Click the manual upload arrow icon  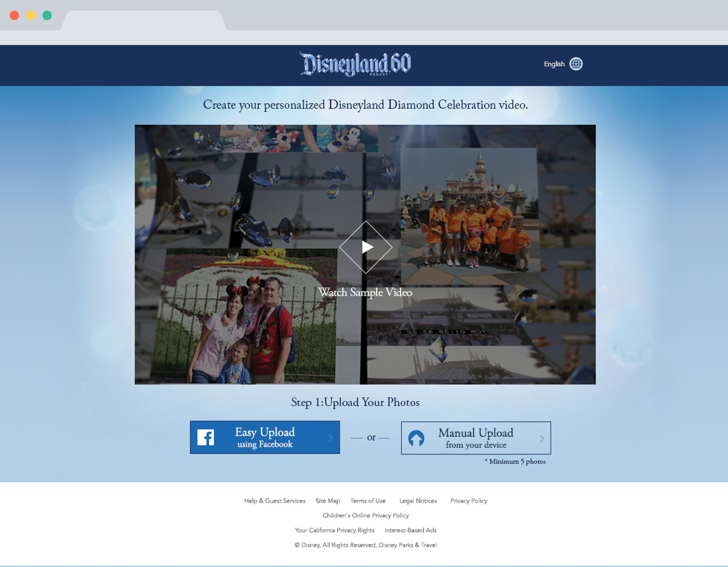pyautogui.click(x=416, y=438)
